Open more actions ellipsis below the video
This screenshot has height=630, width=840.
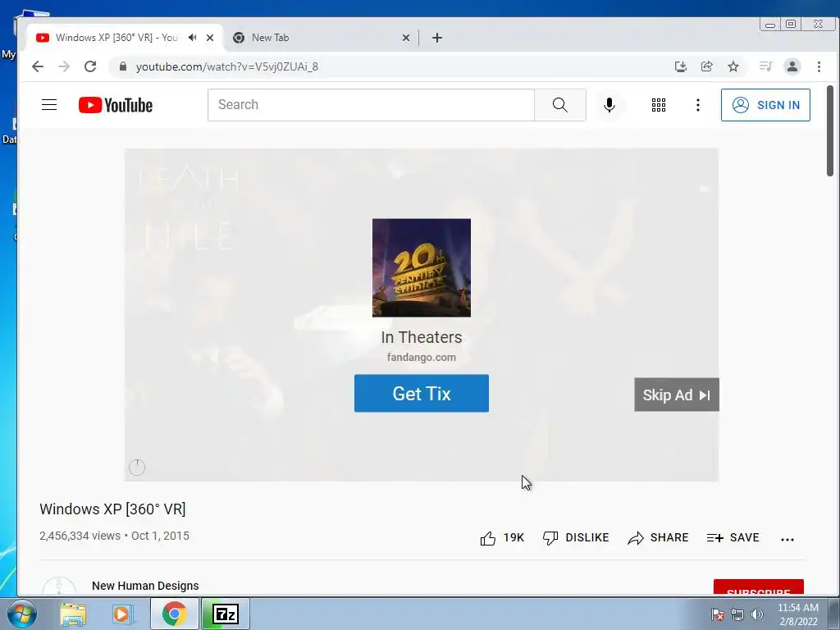787,539
